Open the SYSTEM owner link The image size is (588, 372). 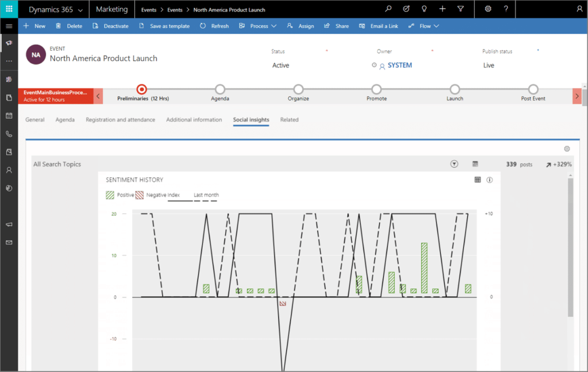[400, 65]
